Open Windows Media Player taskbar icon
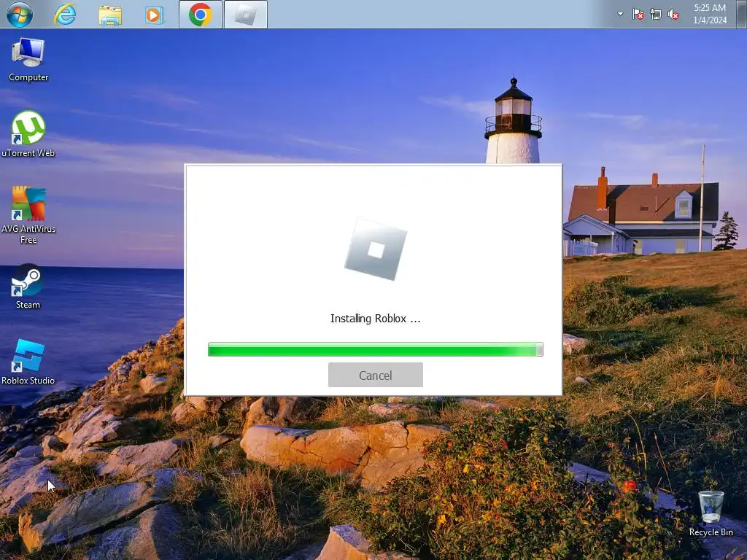Viewport: 747px width, 560px height. point(155,15)
